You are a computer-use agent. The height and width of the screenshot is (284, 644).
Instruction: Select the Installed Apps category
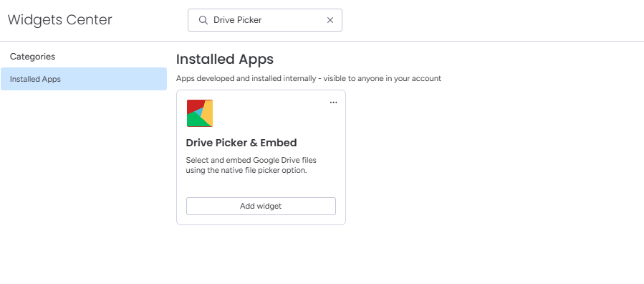coord(84,79)
